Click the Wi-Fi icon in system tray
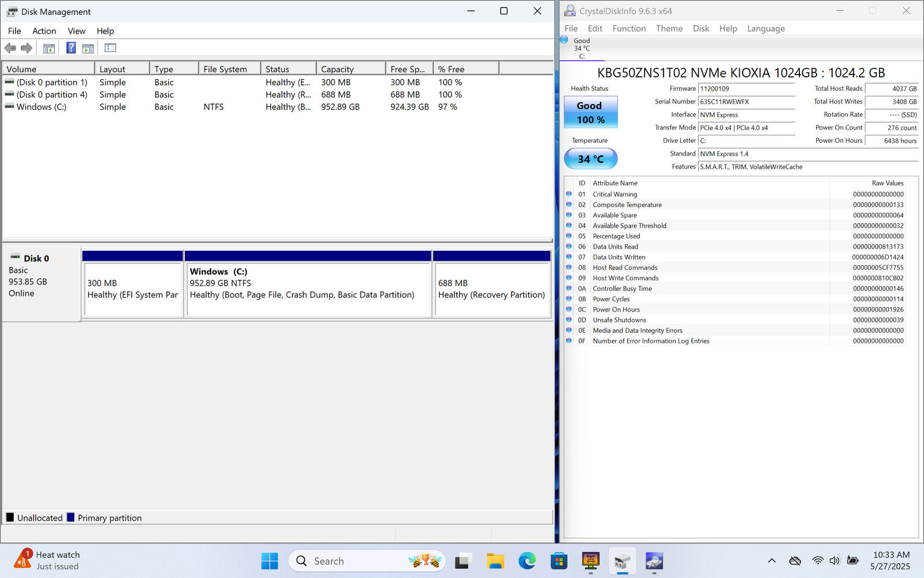The image size is (924, 578). 818,561
